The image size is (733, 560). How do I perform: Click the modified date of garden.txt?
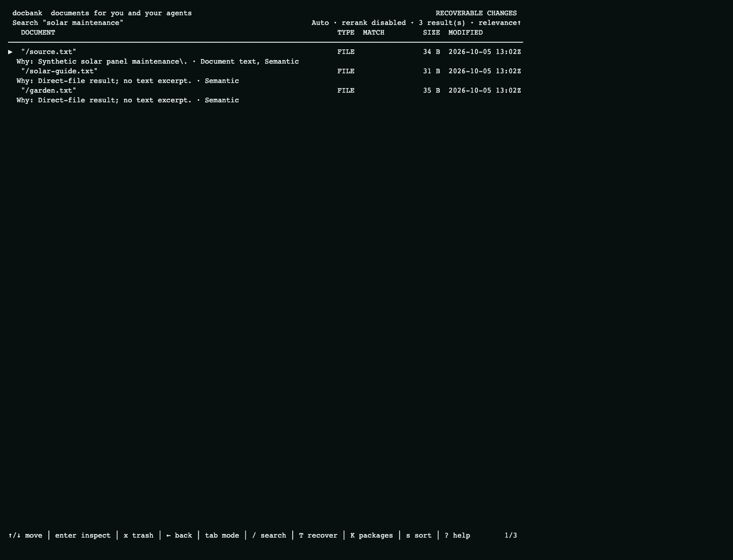click(485, 91)
